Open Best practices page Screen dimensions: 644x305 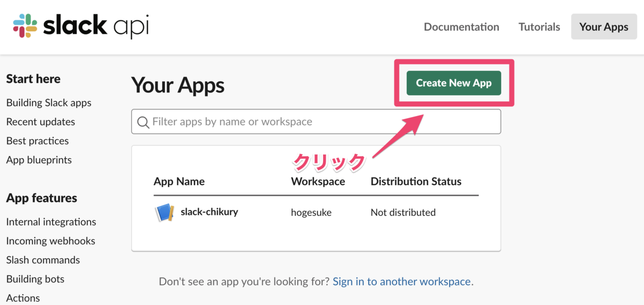tap(38, 141)
